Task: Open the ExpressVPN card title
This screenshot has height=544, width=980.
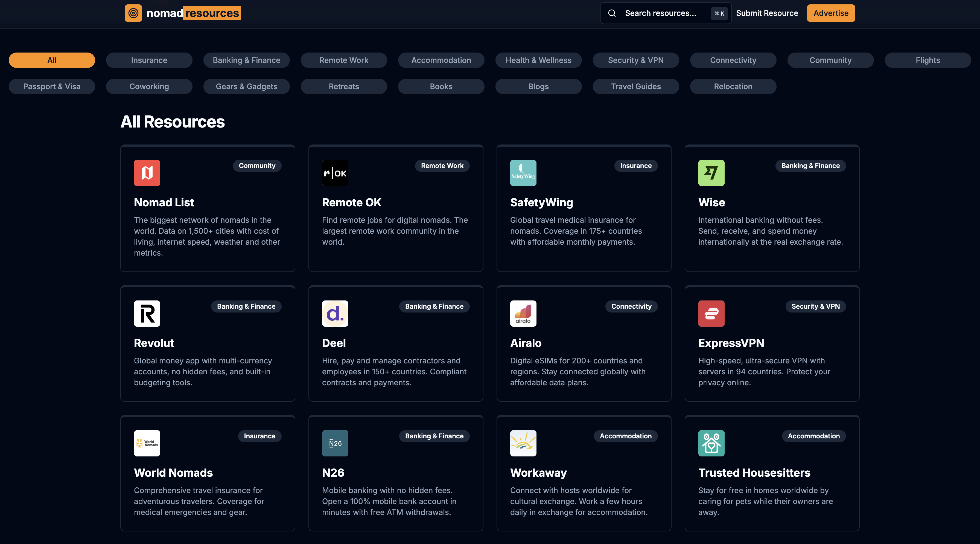Action: [731, 343]
